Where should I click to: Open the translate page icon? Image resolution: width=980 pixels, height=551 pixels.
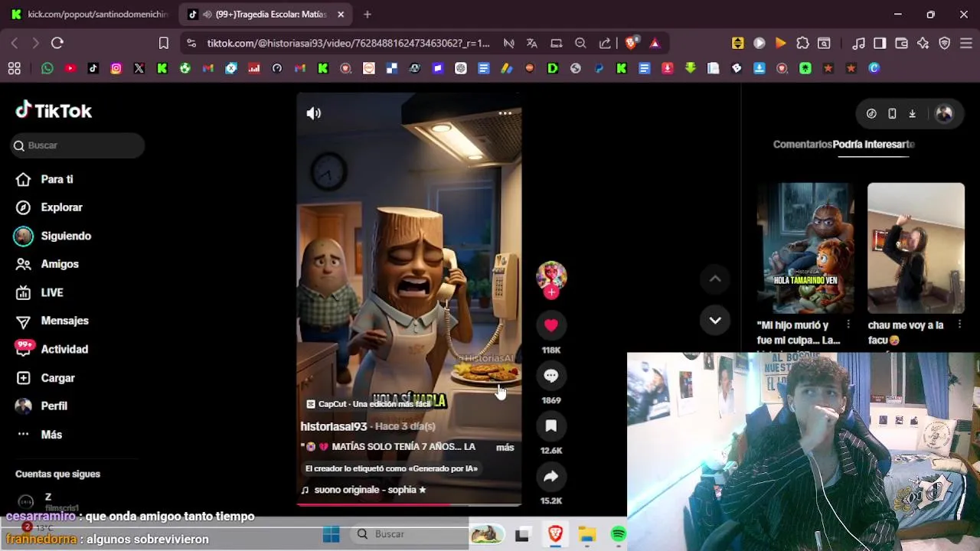tap(532, 43)
